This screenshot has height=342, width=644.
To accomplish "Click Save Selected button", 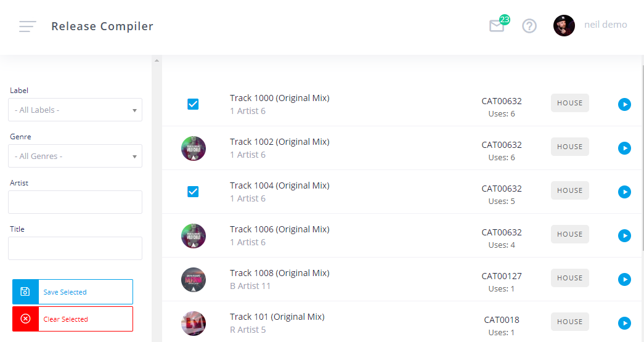I will point(73,292).
